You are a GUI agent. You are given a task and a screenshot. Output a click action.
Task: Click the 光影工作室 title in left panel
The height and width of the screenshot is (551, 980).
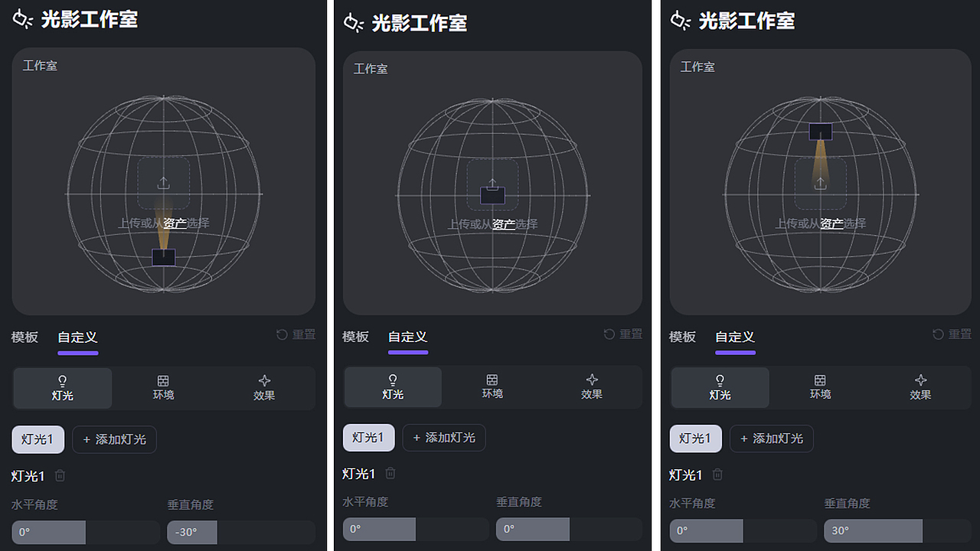90,20
